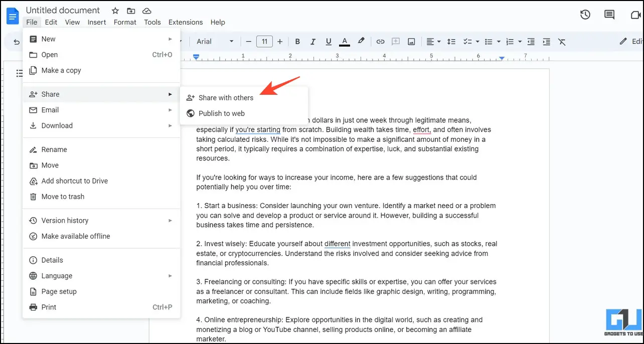Image resolution: width=644 pixels, height=344 pixels.
Task: Click the decrease indent icon
Action: (x=531, y=42)
